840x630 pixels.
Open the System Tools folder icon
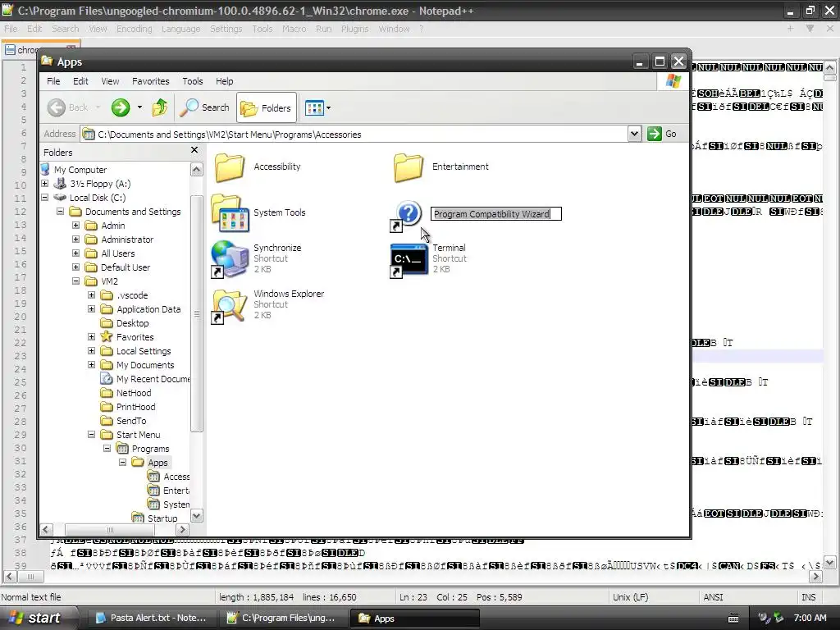(230, 213)
